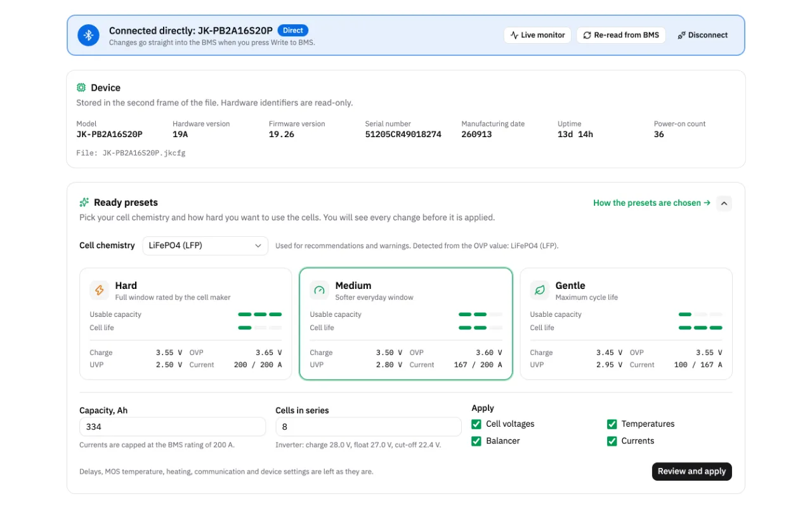The image size is (812, 508).
Task: Open How the presets are chosen link
Action: click(652, 203)
